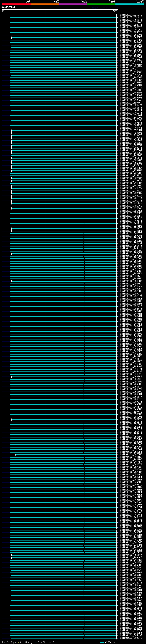The width and height of the screenshot is (146, 644).
Task: Click hit label UniRef100_Q7U4Z3
Action: click(131, 228)
